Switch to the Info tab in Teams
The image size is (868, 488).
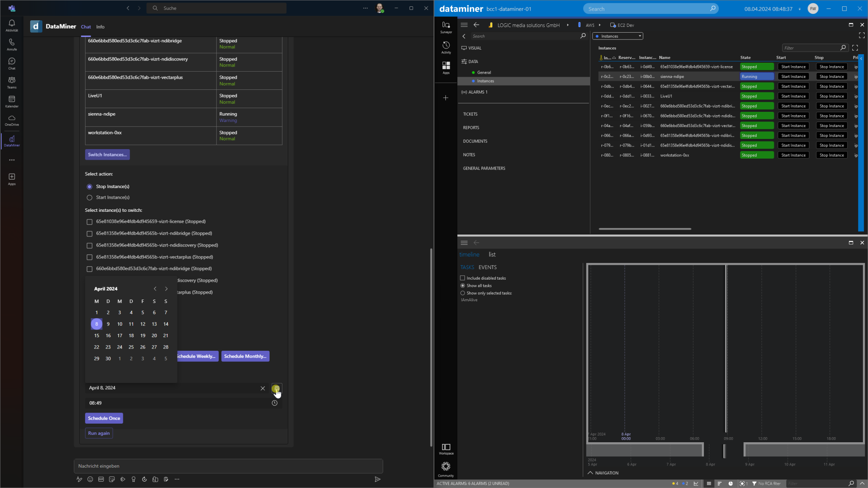(100, 27)
